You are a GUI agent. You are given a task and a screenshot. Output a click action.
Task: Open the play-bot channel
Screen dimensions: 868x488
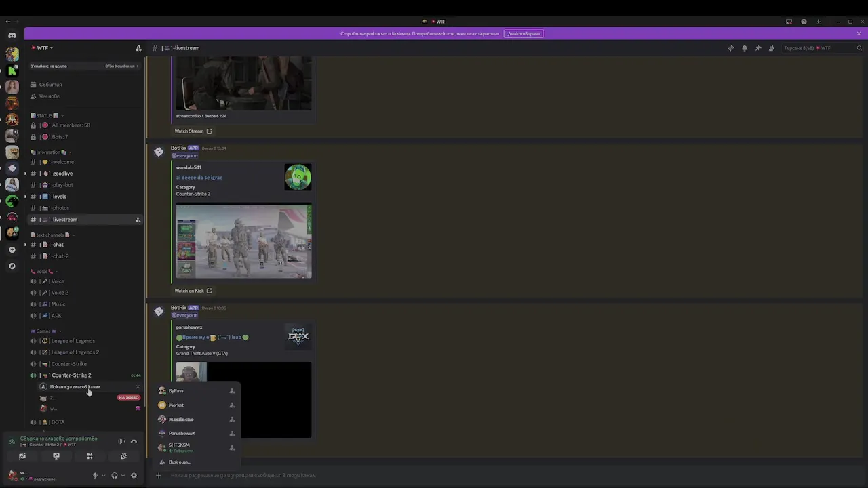click(85, 185)
